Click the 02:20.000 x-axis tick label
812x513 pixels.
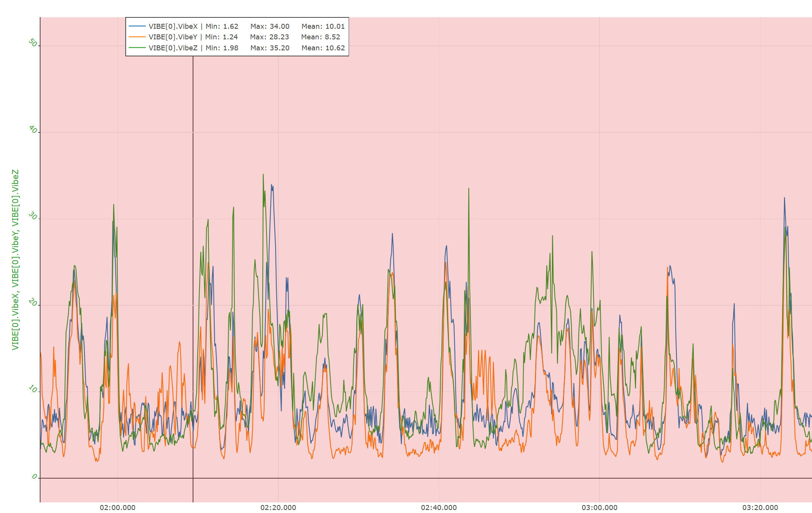click(278, 508)
